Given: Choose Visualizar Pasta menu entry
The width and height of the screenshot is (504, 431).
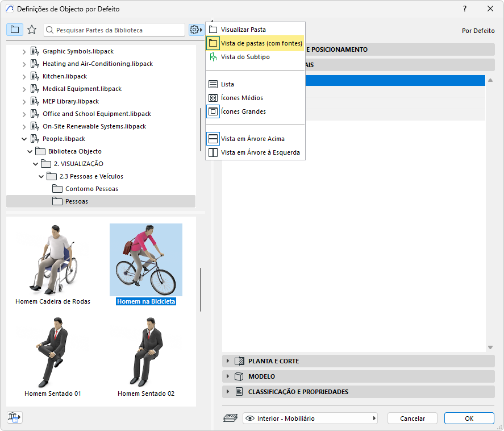Looking at the screenshot, I should tap(255, 30).
